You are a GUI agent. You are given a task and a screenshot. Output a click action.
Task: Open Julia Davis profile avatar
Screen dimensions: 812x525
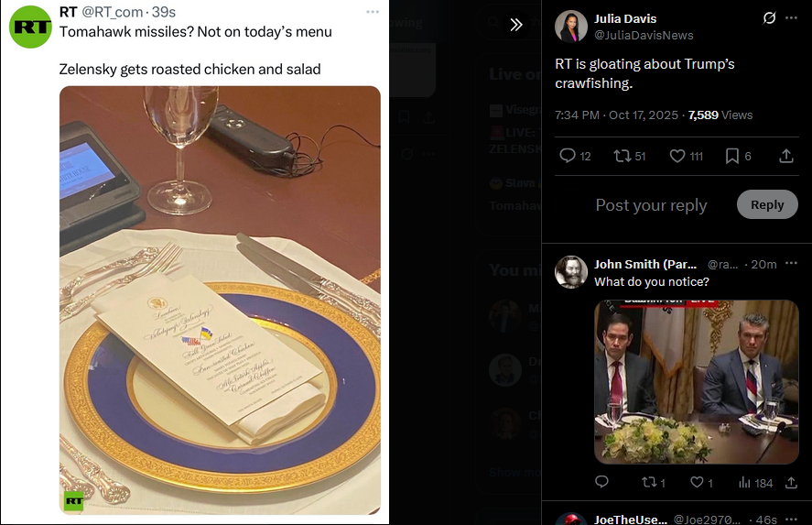pos(570,26)
